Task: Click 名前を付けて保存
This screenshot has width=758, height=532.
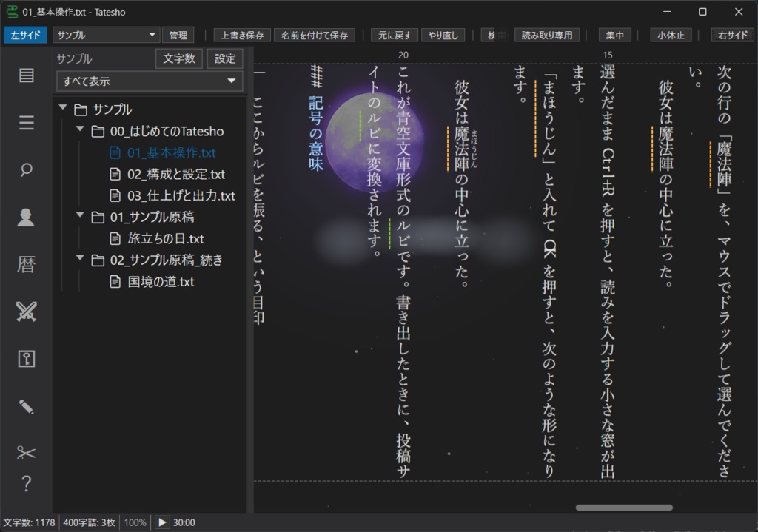Action: 314,36
